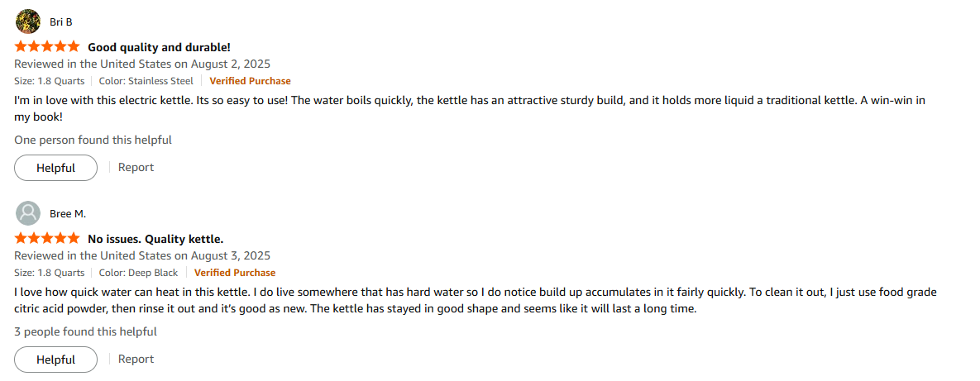Click 'One person found this helpful' text
Screen dimensions: 980x381
point(93,140)
